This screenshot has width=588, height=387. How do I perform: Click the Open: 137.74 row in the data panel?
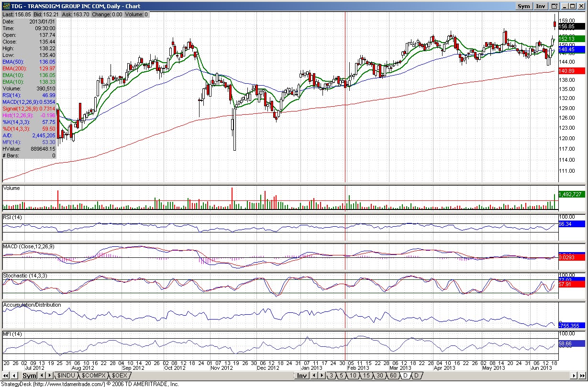[29, 35]
